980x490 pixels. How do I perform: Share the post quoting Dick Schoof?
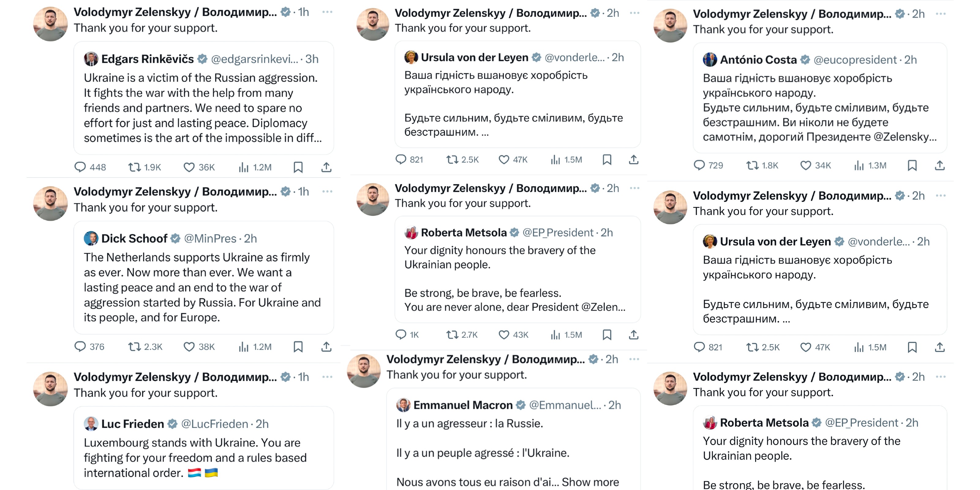326,347
